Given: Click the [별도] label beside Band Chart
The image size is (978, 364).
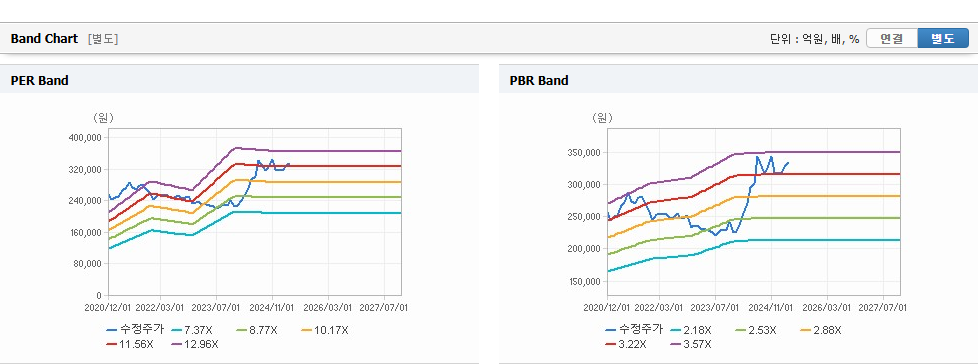Looking at the screenshot, I should [x=103, y=39].
